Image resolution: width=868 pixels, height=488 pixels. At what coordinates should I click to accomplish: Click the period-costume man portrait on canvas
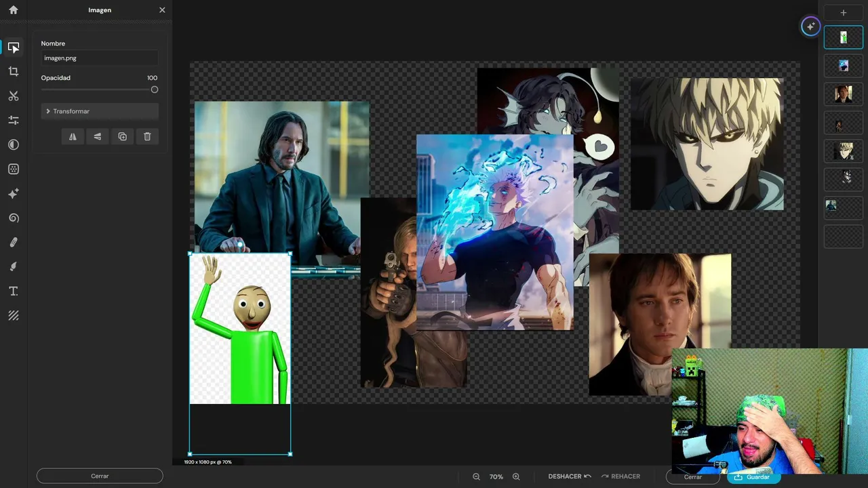coord(660,324)
